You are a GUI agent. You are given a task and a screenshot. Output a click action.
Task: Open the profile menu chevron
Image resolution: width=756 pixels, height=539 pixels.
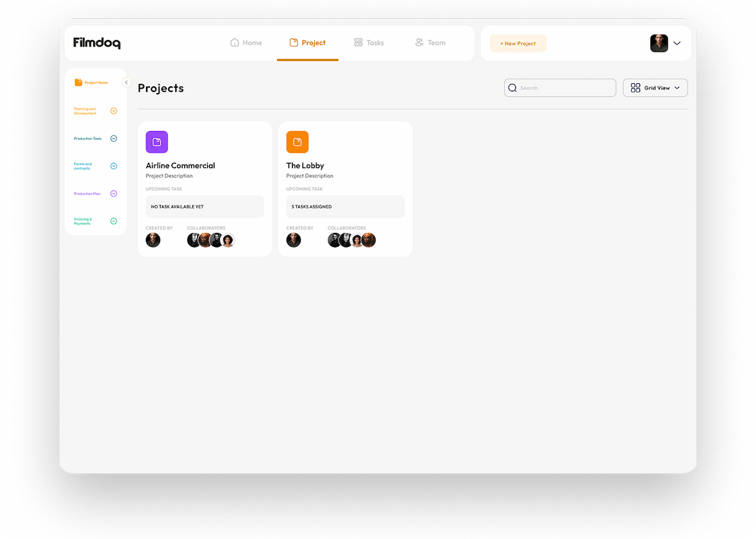point(677,43)
